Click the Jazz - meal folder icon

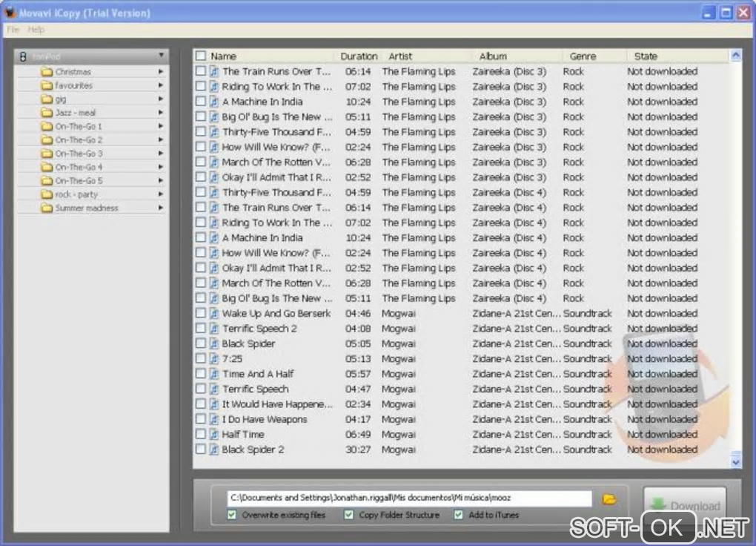[x=47, y=113]
